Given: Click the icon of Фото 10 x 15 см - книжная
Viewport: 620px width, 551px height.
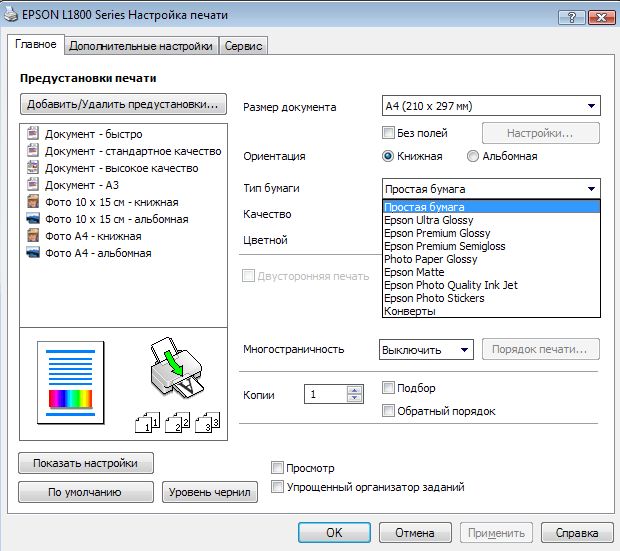Looking at the screenshot, I should click(33, 201).
